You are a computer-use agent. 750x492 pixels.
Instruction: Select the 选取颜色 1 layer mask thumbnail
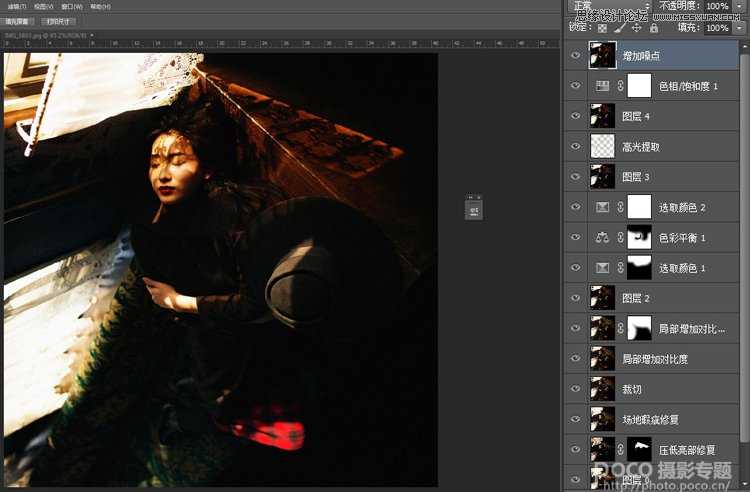pyautogui.click(x=639, y=268)
